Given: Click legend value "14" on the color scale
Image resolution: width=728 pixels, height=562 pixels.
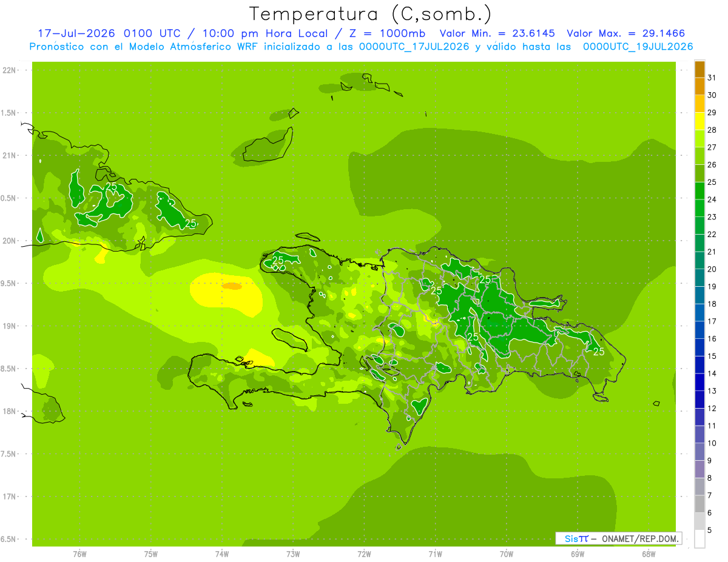Looking at the screenshot, I should [x=712, y=373].
